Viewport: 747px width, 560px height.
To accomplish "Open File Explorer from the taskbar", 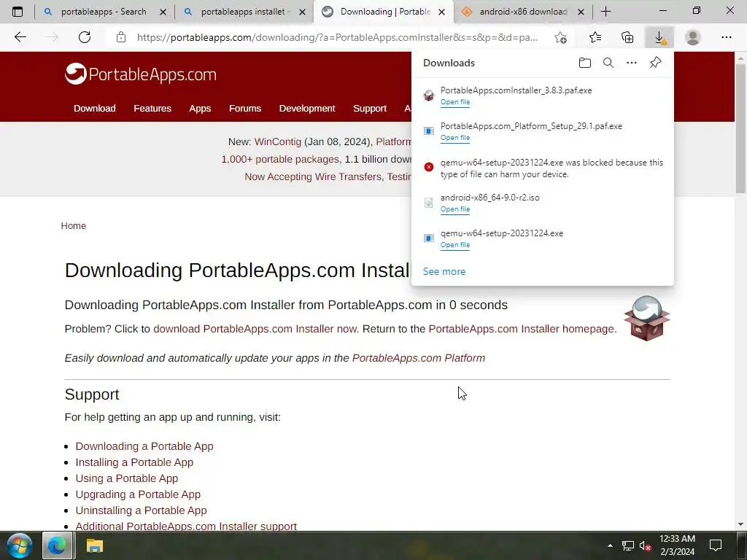I will 94,545.
